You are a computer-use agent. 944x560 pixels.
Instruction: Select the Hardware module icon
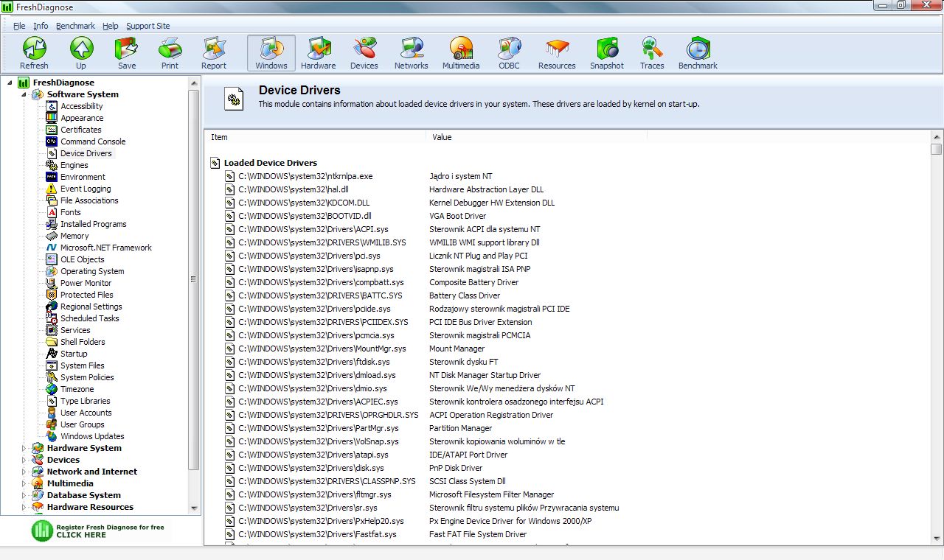[319, 49]
